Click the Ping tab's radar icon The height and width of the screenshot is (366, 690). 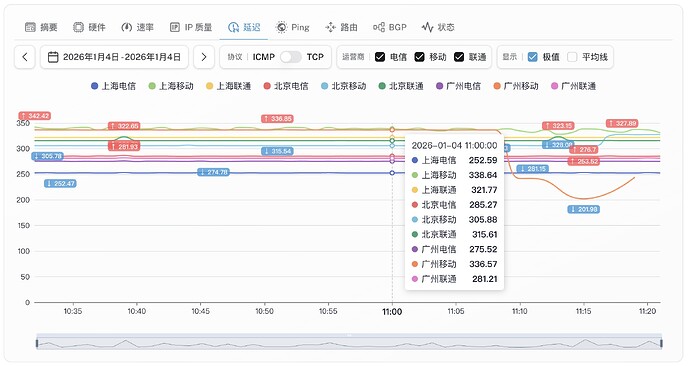coord(281,27)
